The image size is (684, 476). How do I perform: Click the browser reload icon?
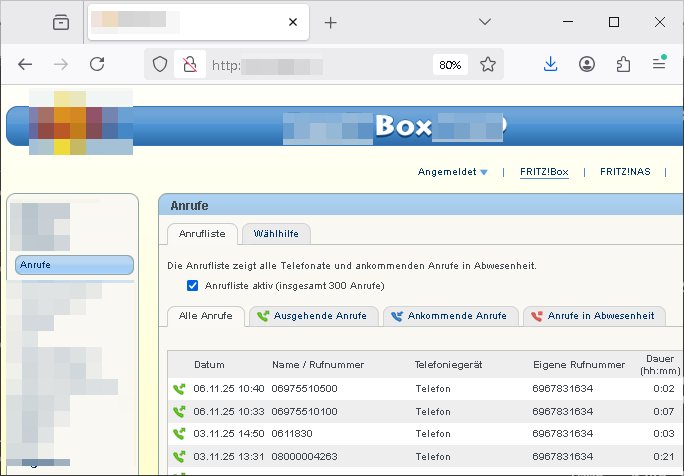point(97,64)
